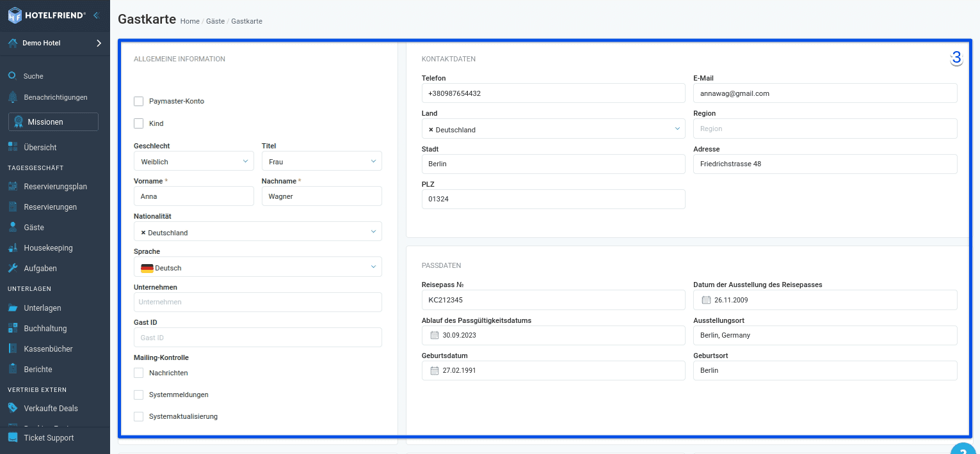Click the Region input field
980x454 pixels.
click(825, 129)
